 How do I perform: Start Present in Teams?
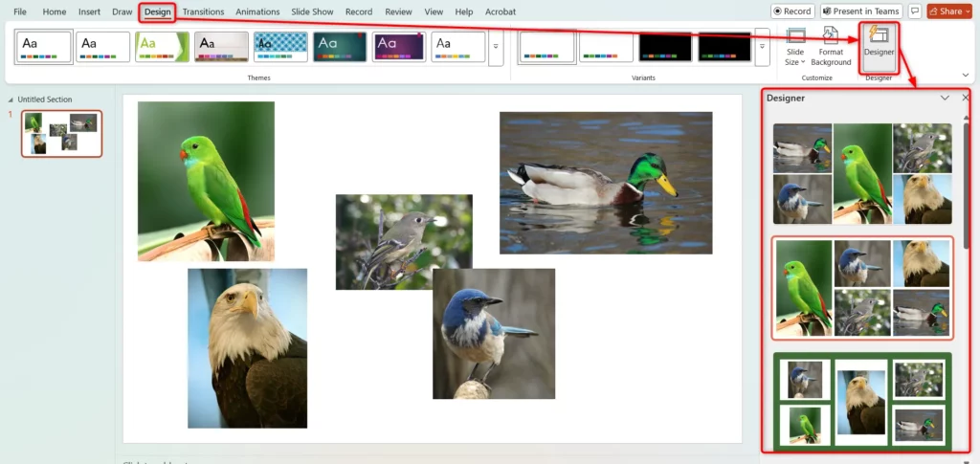[859, 11]
